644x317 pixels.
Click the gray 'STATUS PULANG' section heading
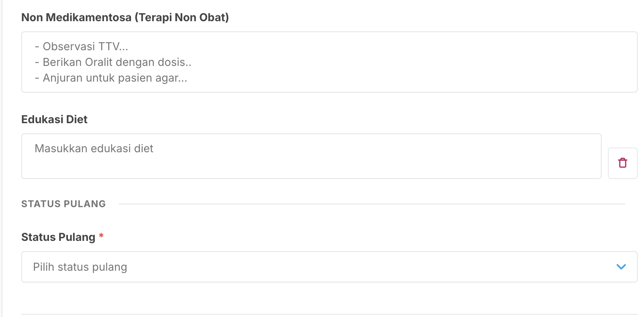(x=64, y=204)
